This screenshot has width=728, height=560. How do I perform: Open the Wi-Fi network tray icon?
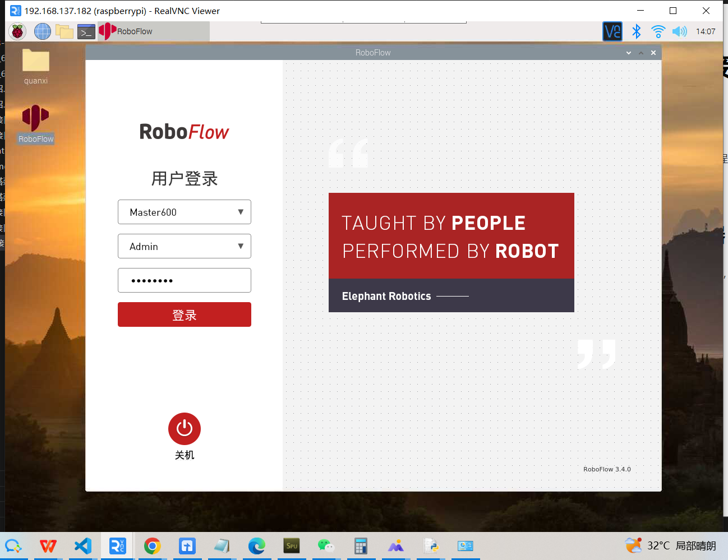point(658,31)
